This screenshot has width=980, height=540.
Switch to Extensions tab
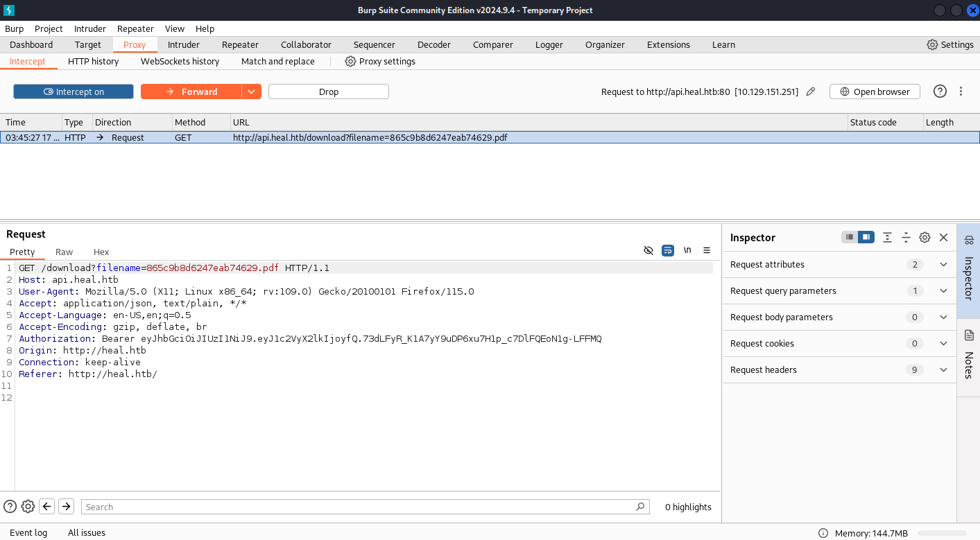(x=669, y=44)
